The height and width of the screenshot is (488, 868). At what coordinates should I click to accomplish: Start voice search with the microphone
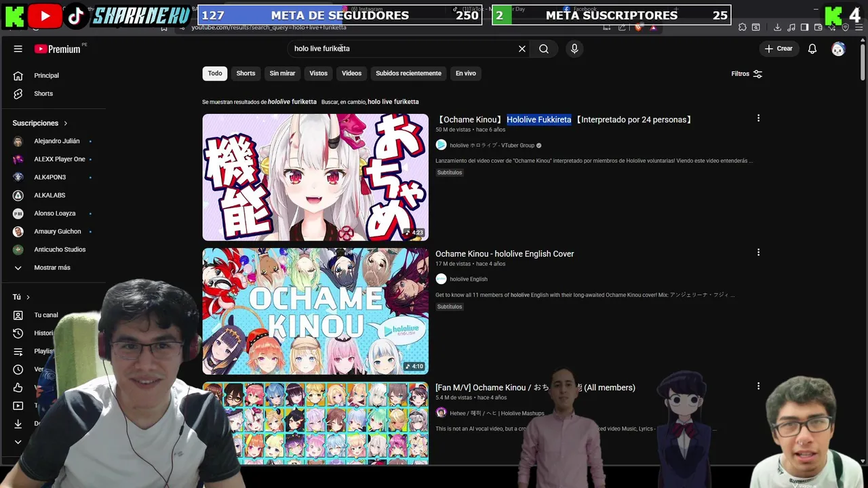[x=574, y=49]
